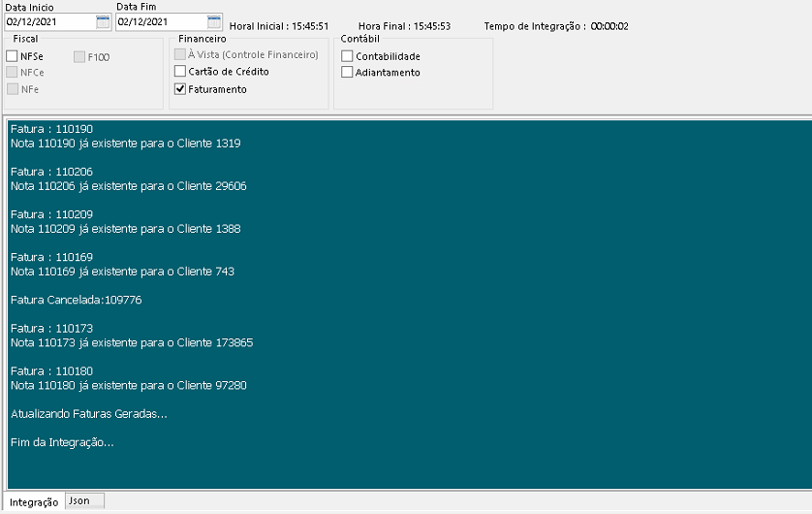Click log line 'Fatura : 110190'
Image resolution: width=812 pixels, height=514 pixels.
click(51, 129)
